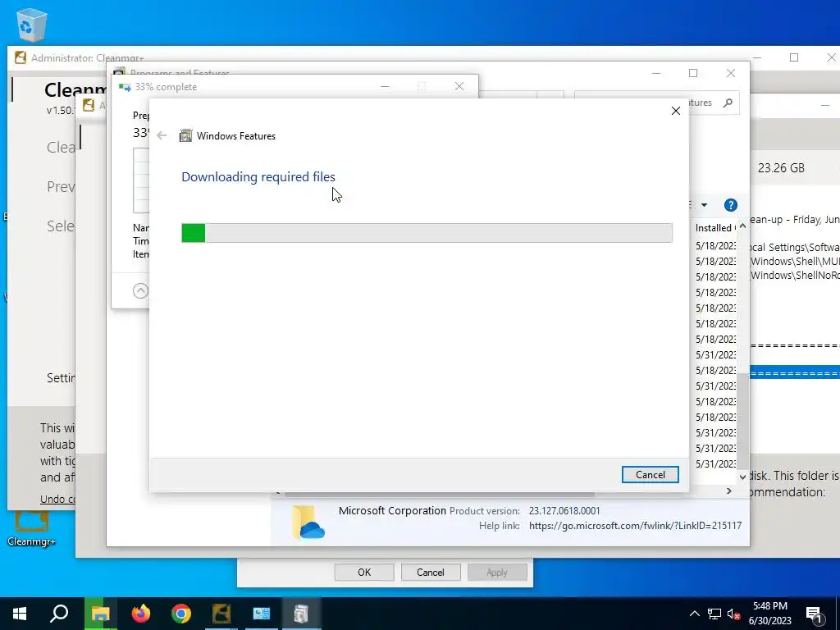Close the 33% complete dialog

click(459, 86)
